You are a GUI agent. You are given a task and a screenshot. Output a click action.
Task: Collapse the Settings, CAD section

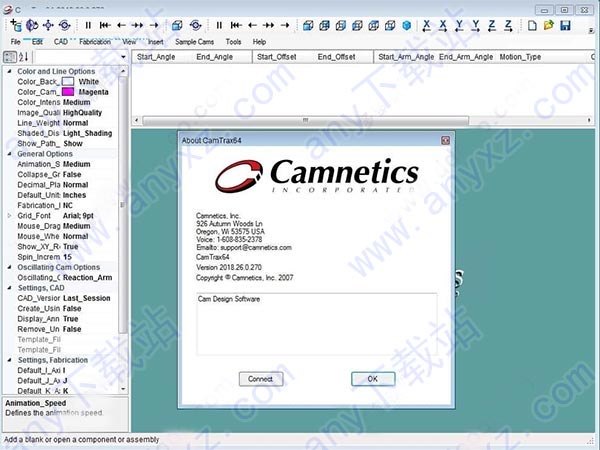pyautogui.click(x=10, y=288)
